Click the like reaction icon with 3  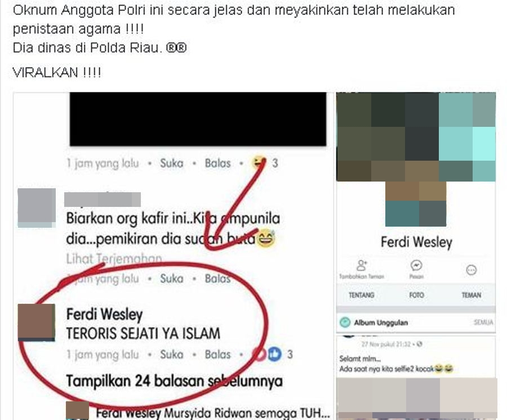pyautogui.click(x=274, y=354)
